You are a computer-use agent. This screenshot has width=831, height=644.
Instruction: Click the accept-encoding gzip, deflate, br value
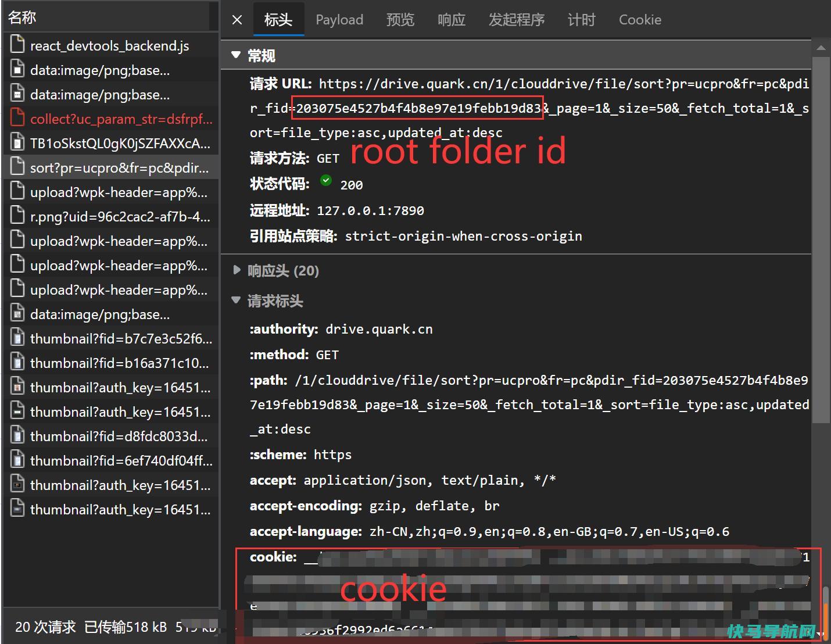(x=434, y=506)
